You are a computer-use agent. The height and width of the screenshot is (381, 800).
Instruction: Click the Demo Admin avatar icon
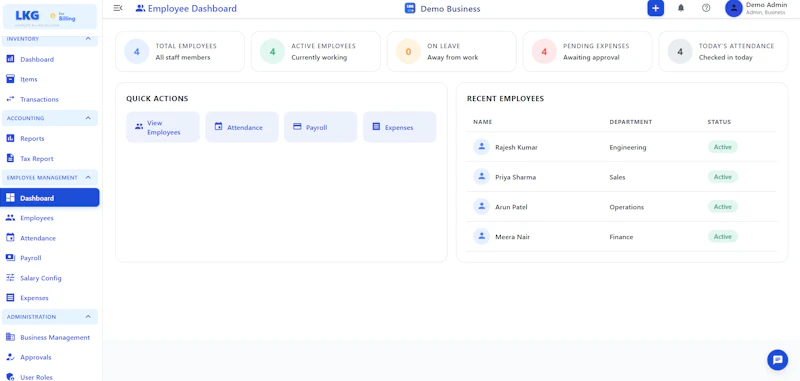pyautogui.click(x=734, y=8)
